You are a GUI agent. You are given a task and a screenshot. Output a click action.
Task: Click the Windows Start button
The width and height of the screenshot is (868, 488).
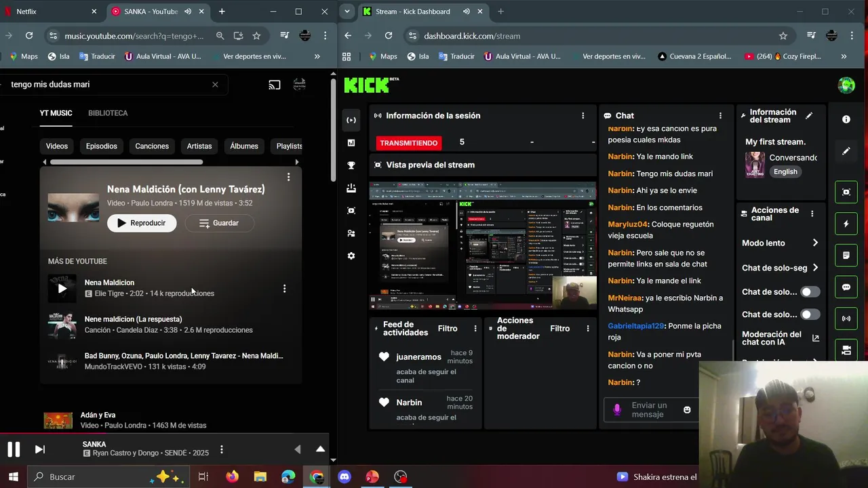13,476
